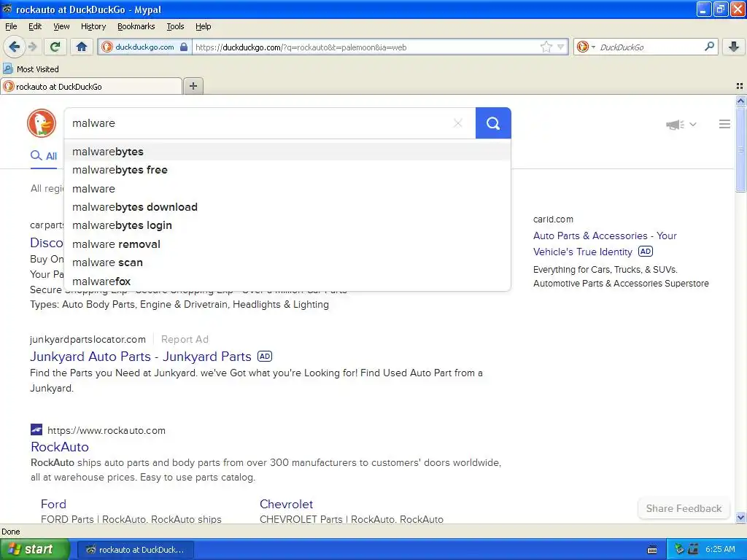
Task: Open the Chevrolet sitelink
Action: pos(286,504)
